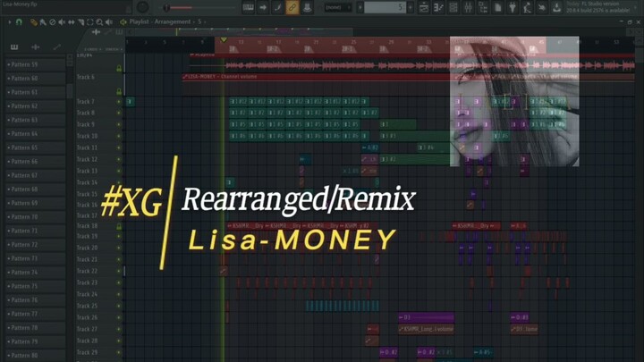Click the round knob left of red slider
The height and width of the screenshot is (362, 644).
pyautogui.click(x=142, y=7)
